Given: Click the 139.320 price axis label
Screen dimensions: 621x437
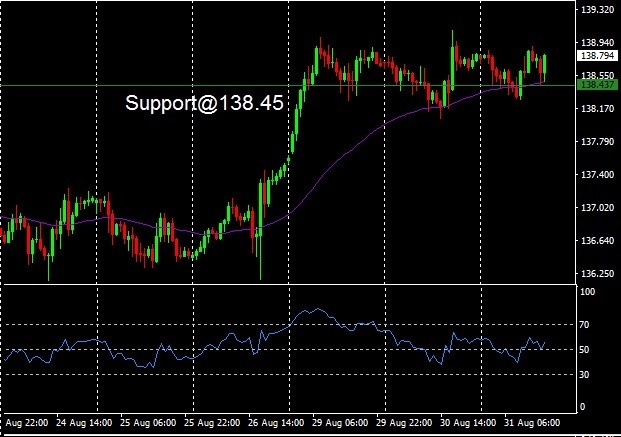Looking at the screenshot, I should (x=597, y=10).
